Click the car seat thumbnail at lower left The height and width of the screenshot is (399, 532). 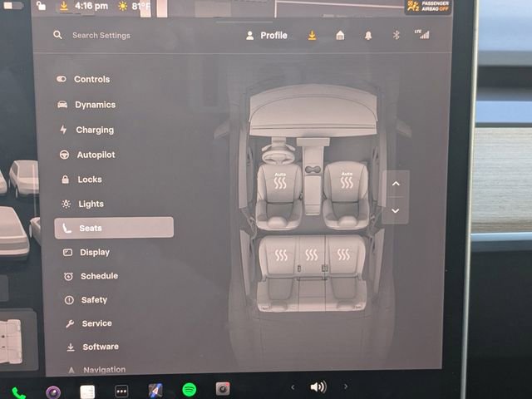tap(11, 342)
